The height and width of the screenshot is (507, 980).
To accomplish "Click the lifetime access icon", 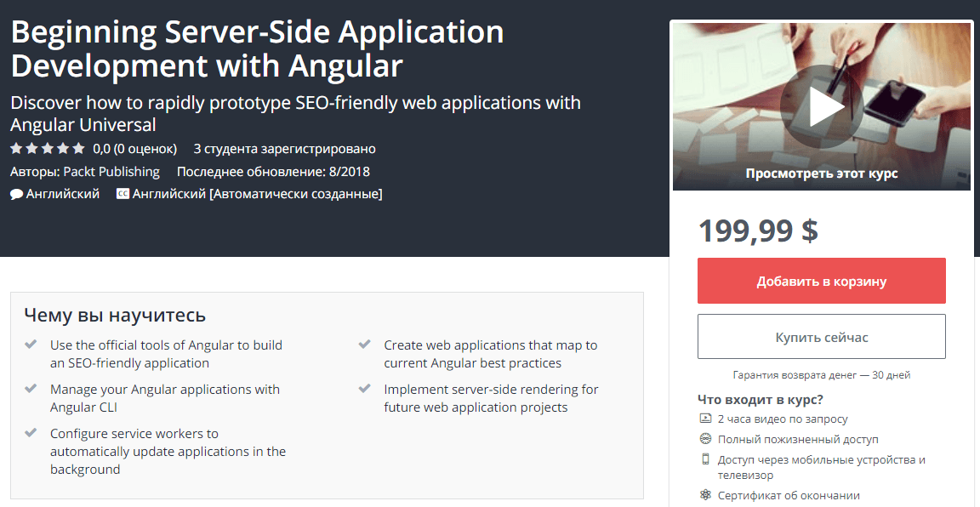I will click(705, 439).
